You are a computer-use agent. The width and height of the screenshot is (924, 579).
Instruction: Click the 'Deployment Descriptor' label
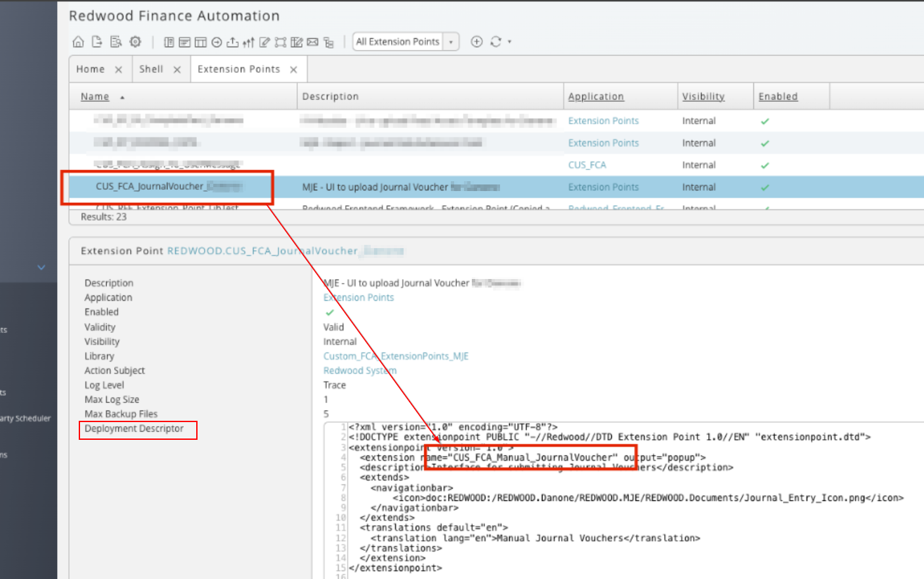click(x=134, y=429)
